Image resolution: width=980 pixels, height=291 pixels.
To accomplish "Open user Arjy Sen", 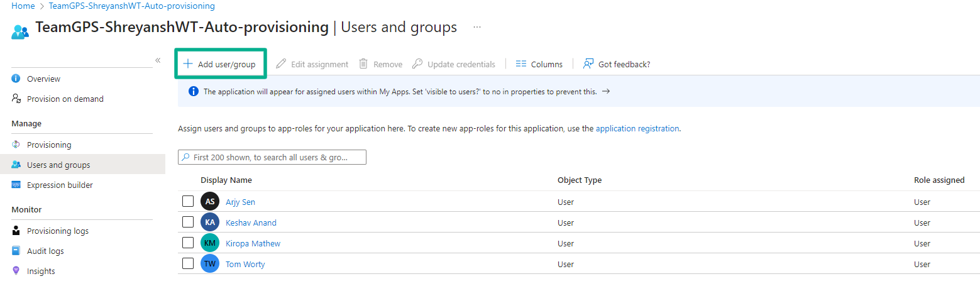I will point(240,202).
